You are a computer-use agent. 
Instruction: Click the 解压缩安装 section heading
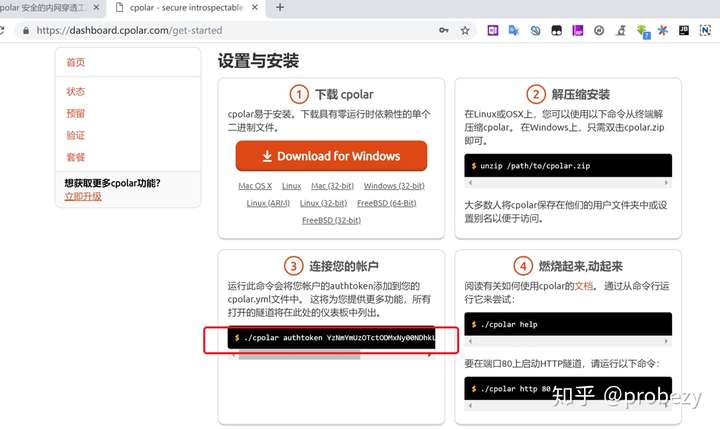580,94
